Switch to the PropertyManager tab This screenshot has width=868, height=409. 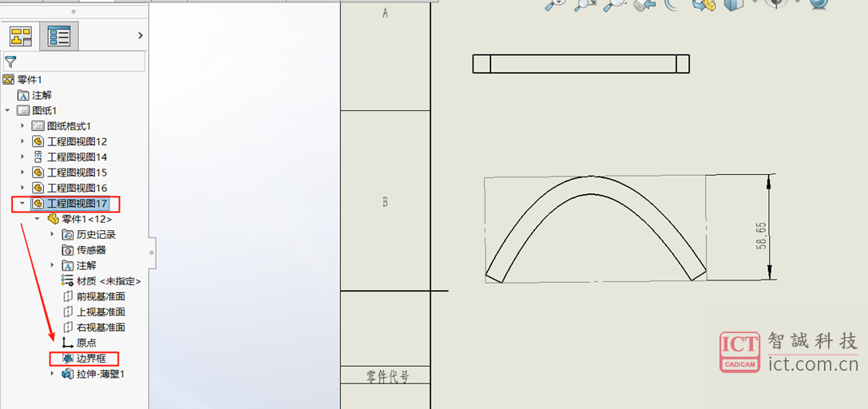58,36
